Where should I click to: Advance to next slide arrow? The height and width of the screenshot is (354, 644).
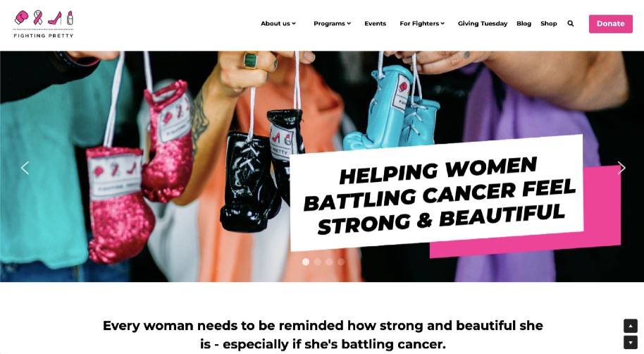[621, 168]
